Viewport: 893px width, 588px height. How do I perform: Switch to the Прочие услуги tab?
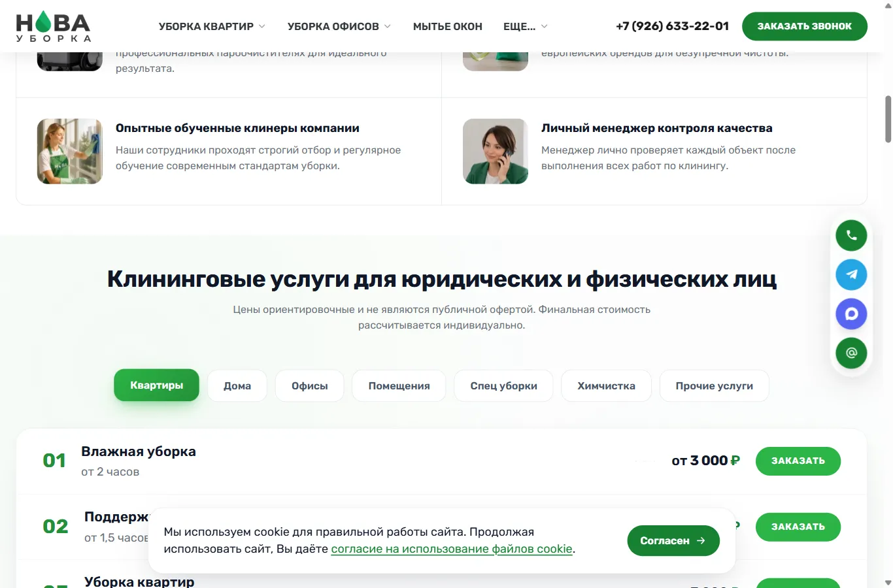[x=715, y=385]
